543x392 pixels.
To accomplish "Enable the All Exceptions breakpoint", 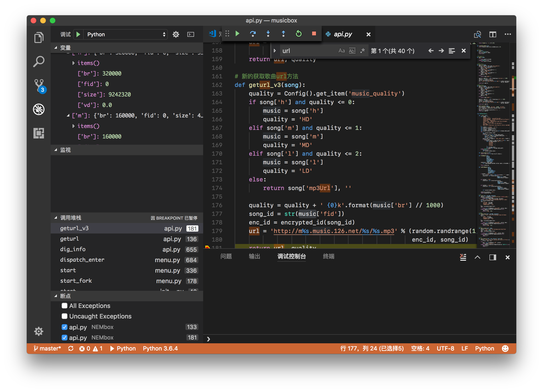I will coord(64,306).
